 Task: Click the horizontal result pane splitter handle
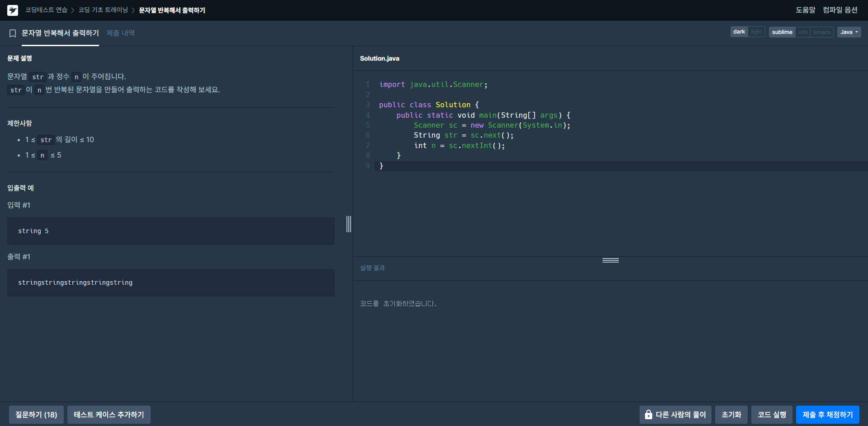pos(611,260)
